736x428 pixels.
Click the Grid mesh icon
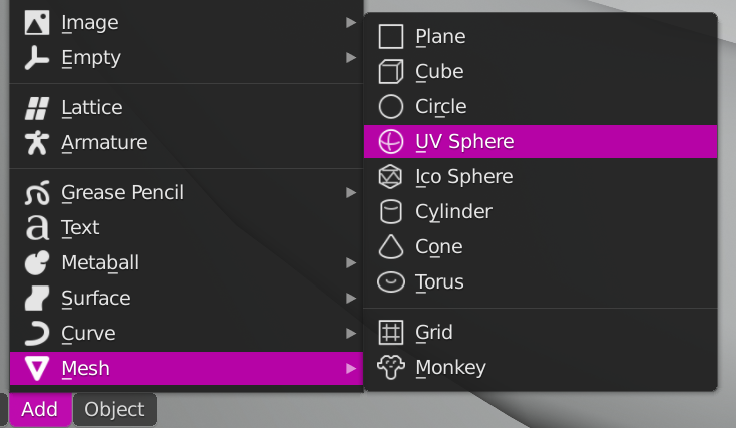point(390,332)
